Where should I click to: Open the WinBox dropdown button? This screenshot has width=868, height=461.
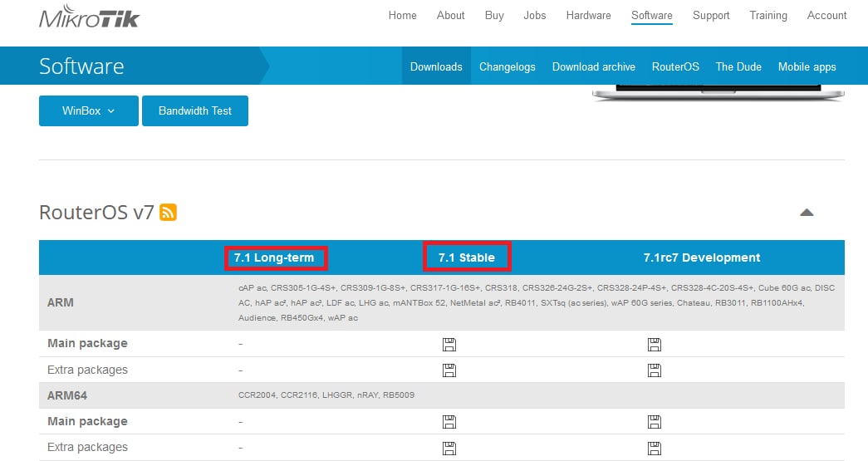[89, 110]
